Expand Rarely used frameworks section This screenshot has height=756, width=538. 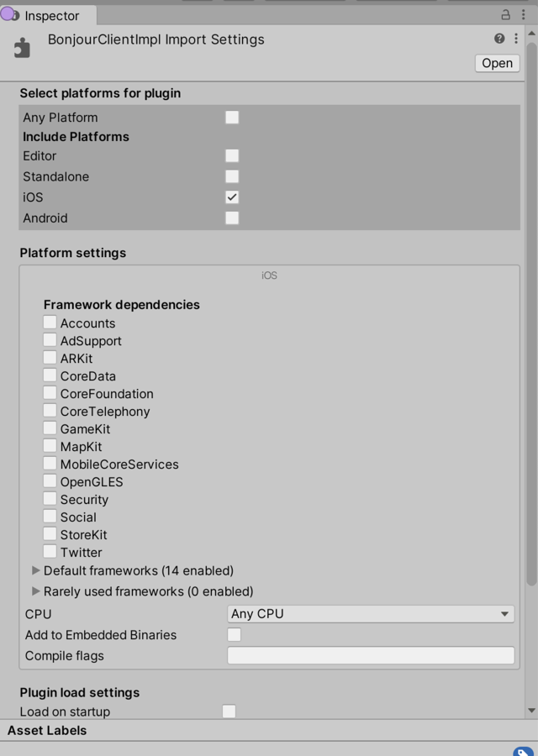[35, 591]
